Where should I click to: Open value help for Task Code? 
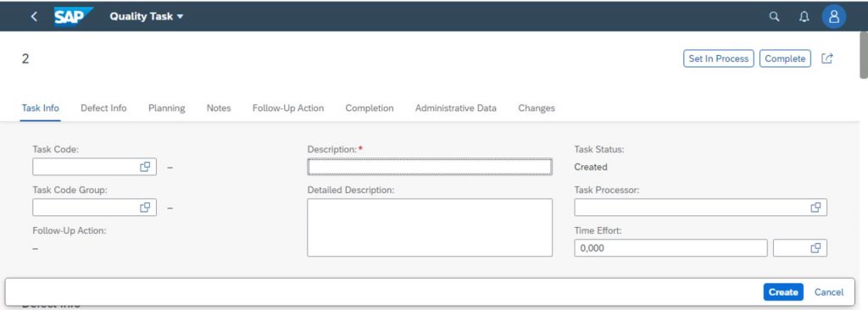(145, 167)
